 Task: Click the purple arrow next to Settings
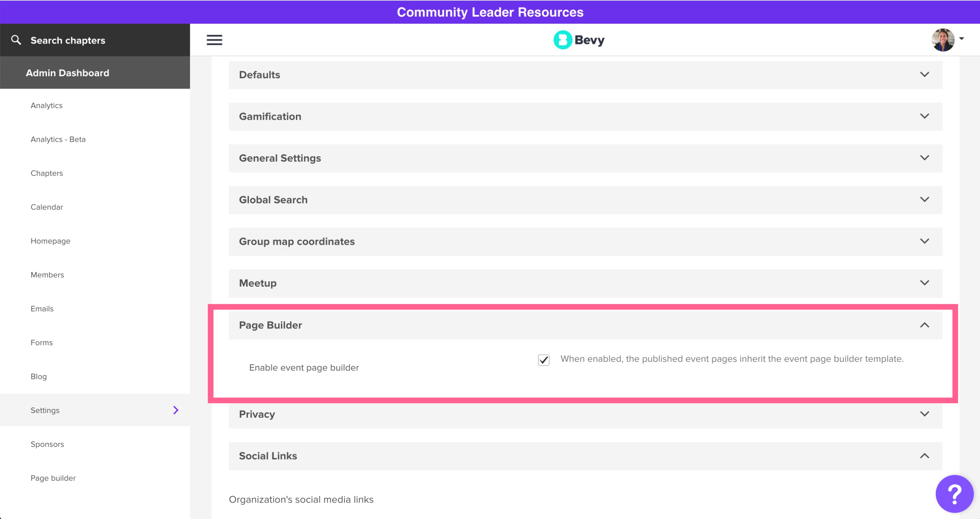tap(176, 410)
